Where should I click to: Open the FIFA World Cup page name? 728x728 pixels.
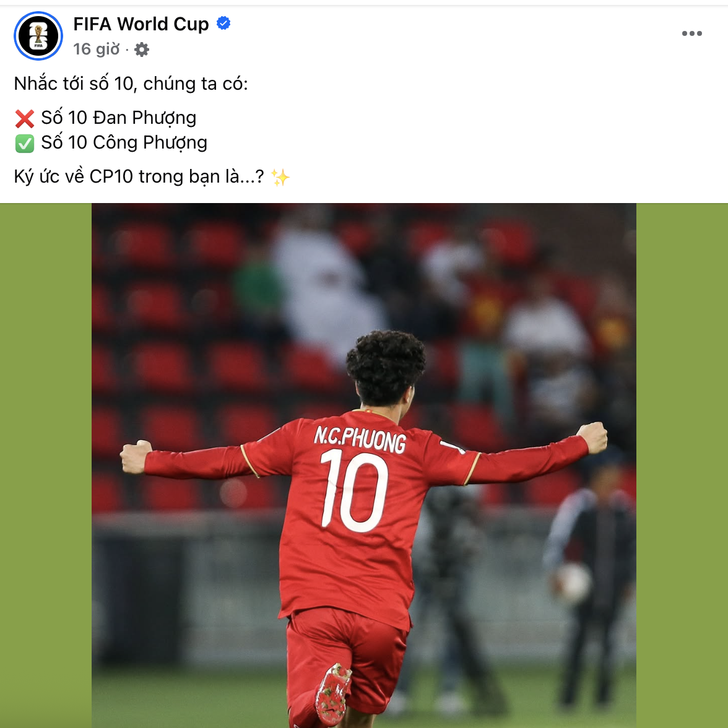pyautogui.click(x=141, y=24)
